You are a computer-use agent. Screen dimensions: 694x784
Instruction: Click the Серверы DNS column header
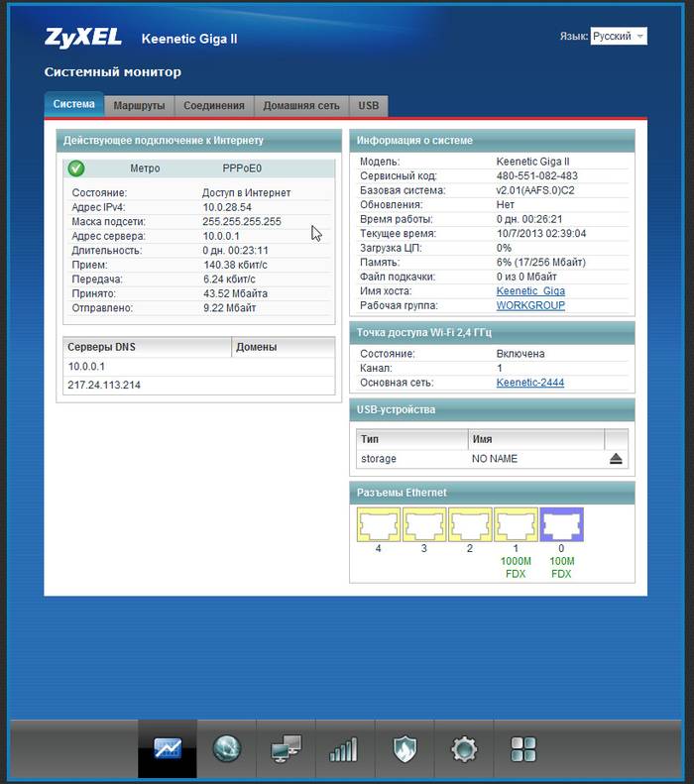tap(147, 347)
